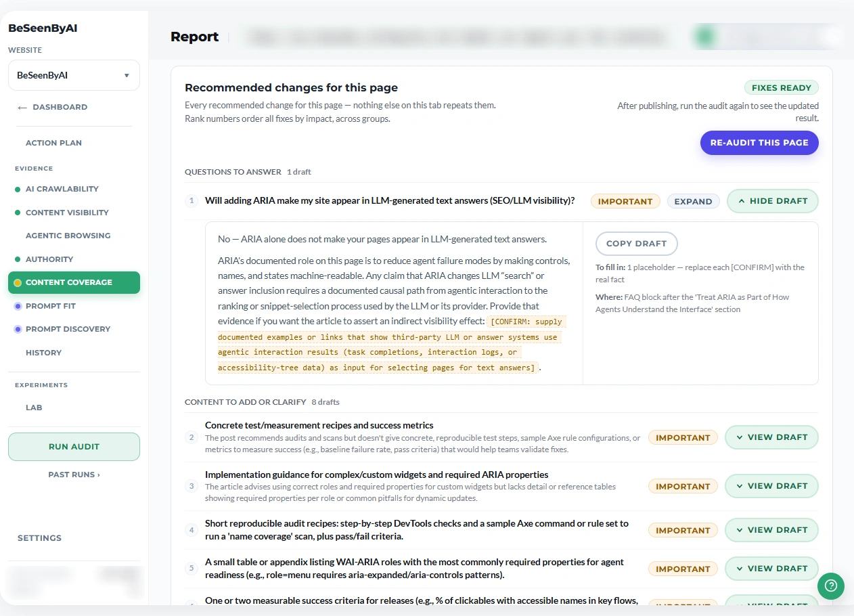This screenshot has height=616, width=854.
Task: Open the Prompt Discovery section
Action: click(x=68, y=329)
